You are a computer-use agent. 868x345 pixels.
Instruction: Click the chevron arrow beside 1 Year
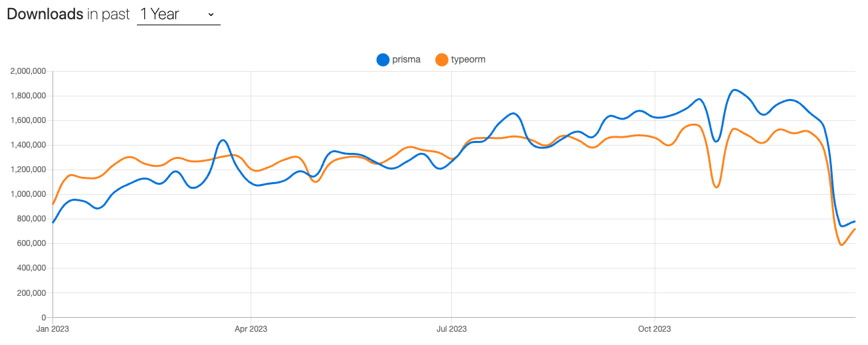[x=211, y=14]
